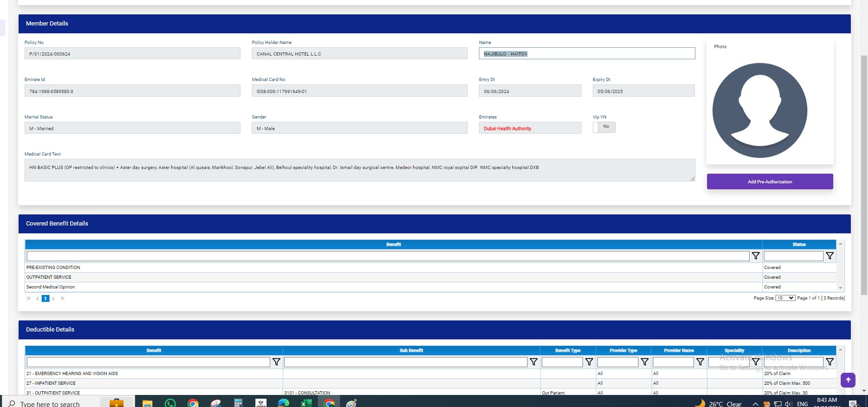Go to next page of covered benefits
Image resolution: width=868 pixels, height=407 pixels.
(54, 299)
